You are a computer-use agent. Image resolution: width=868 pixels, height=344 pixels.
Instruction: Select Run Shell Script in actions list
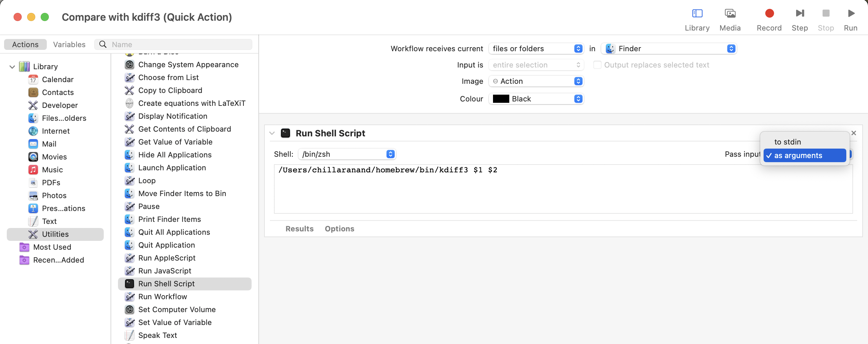[x=185, y=284]
